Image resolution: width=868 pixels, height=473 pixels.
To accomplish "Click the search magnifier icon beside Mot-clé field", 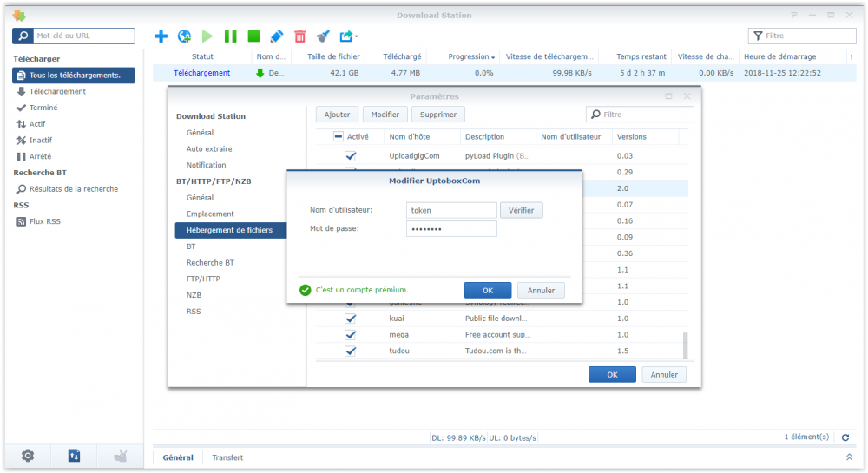I will point(23,36).
